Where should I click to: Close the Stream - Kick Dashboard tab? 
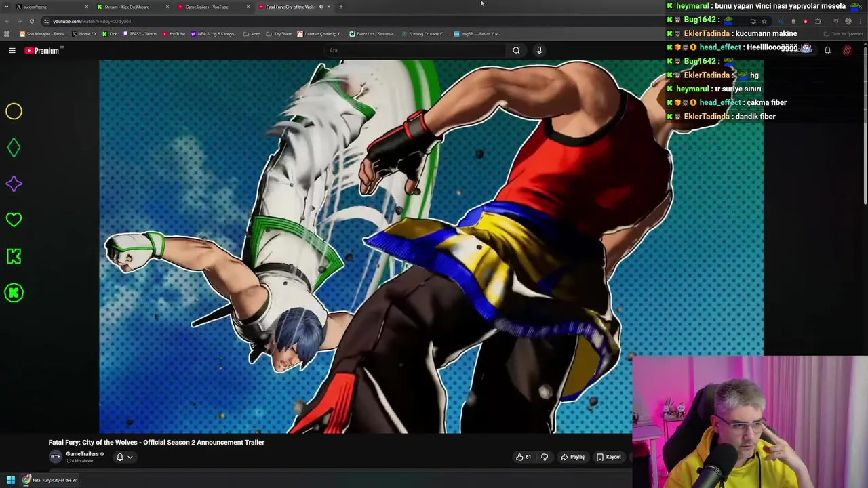pyautogui.click(x=167, y=7)
